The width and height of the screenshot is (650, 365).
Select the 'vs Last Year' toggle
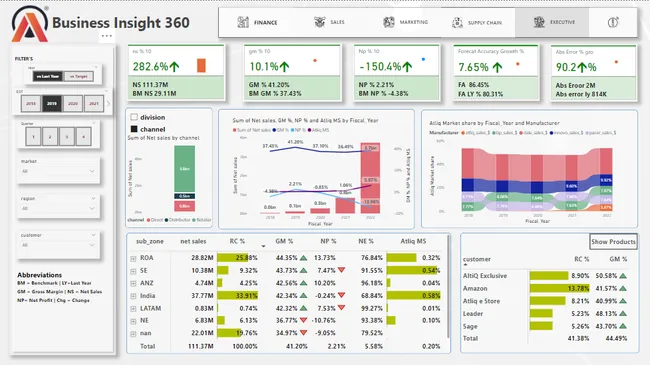[x=48, y=76]
